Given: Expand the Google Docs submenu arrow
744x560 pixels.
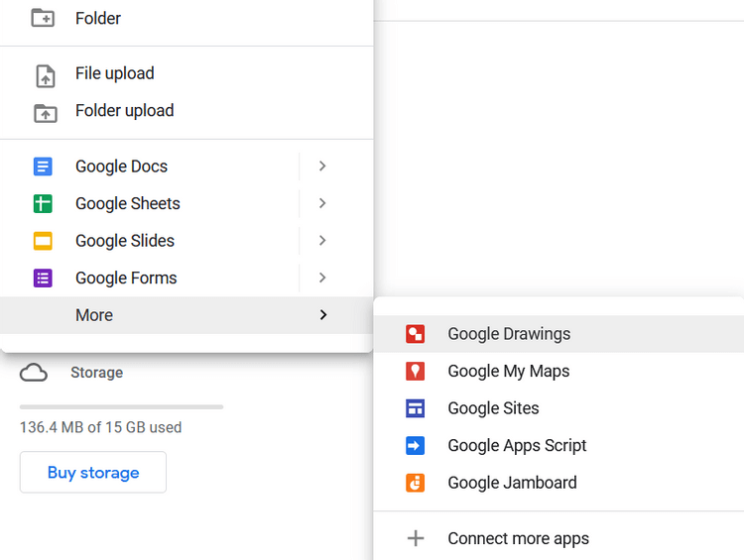Looking at the screenshot, I should (x=322, y=166).
